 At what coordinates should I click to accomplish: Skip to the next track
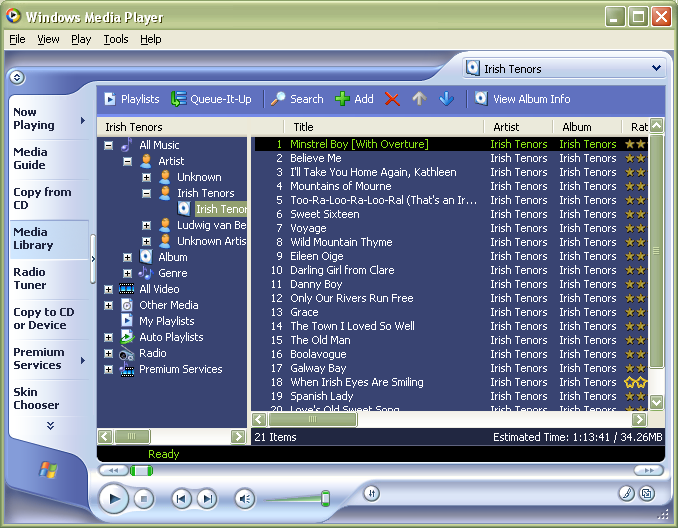[208, 499]
